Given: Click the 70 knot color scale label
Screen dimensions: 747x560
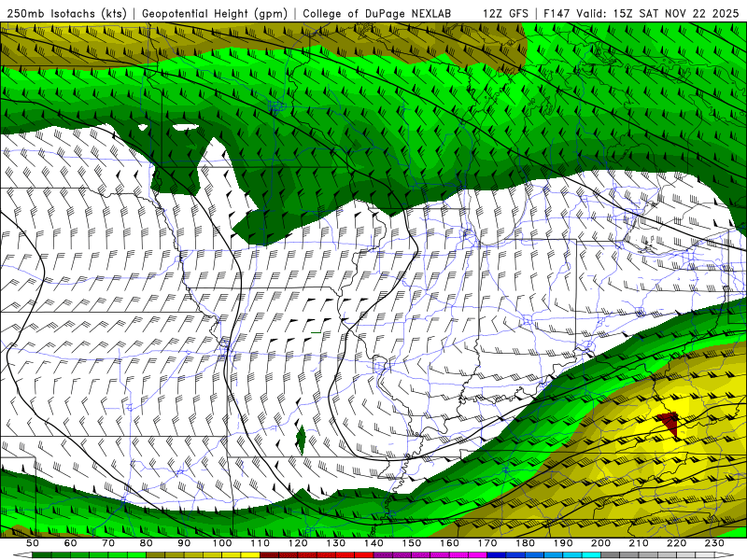Looking at the screenshot, I should coord(108,543).
